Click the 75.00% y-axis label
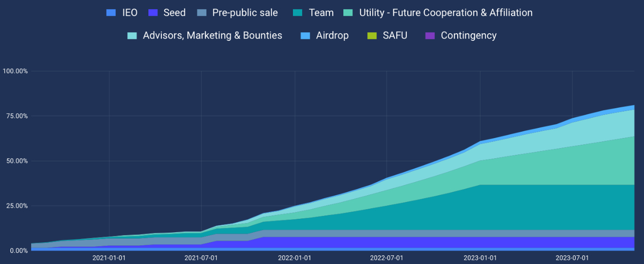 coord(17,116)
